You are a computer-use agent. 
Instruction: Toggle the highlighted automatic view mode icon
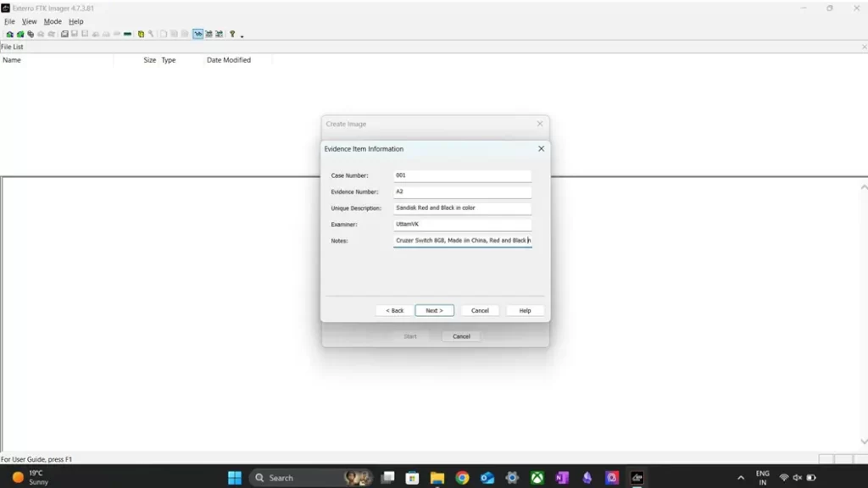click(198, 35)
